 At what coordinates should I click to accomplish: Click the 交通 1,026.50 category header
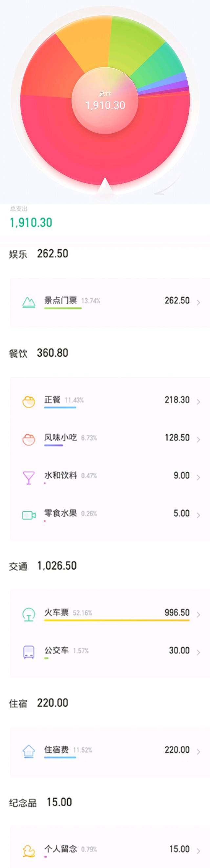click(43, 566)
